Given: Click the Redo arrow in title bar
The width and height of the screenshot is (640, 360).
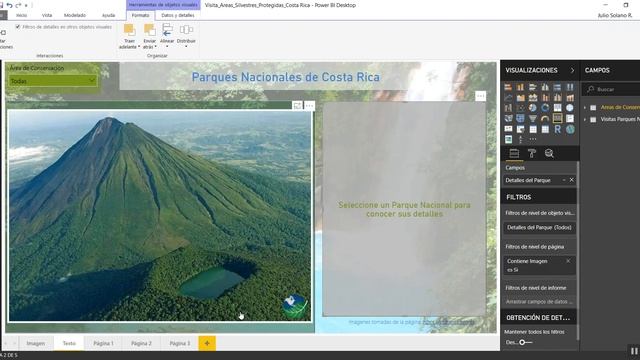Looking at the screenshot, I should click(18, 5).
